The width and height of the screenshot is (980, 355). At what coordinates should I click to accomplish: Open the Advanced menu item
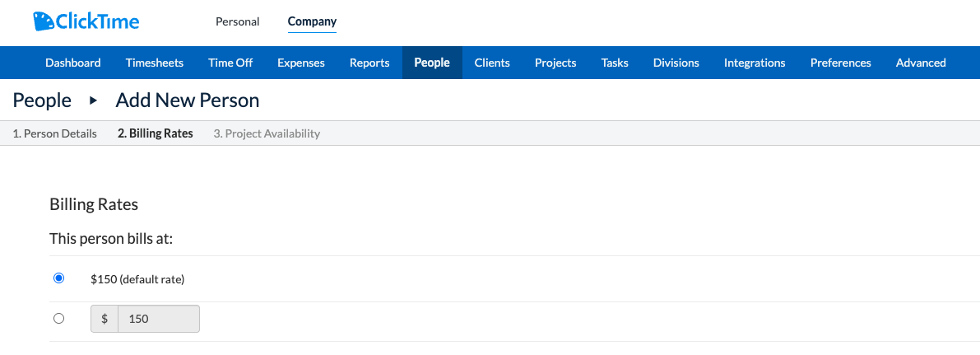(921, 63)
